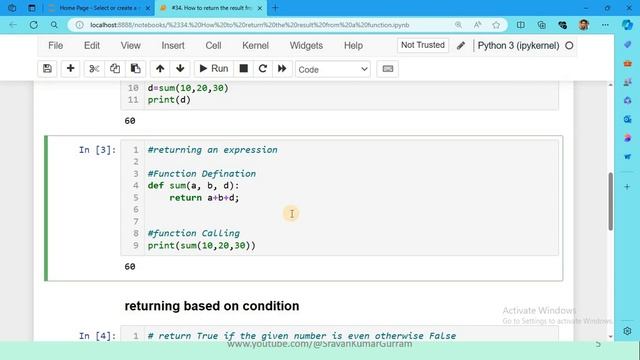Click the kernel idle circle indicator
This screenshot has width=640, height=360.
569,45
